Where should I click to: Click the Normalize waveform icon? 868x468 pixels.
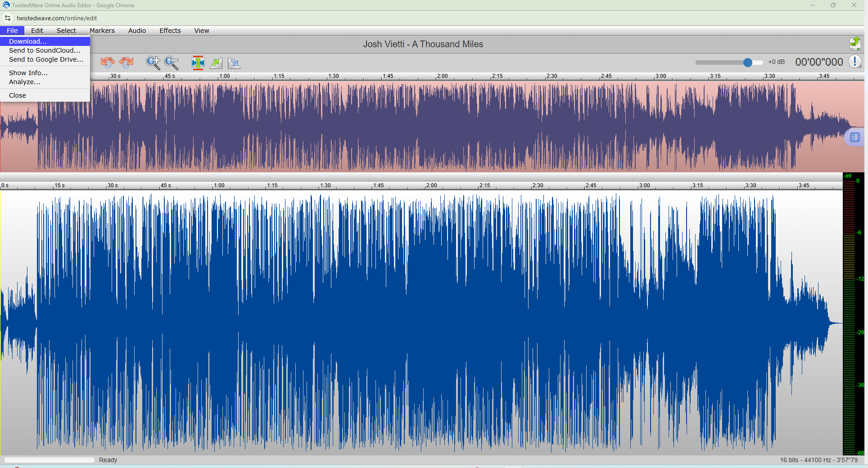198,63
